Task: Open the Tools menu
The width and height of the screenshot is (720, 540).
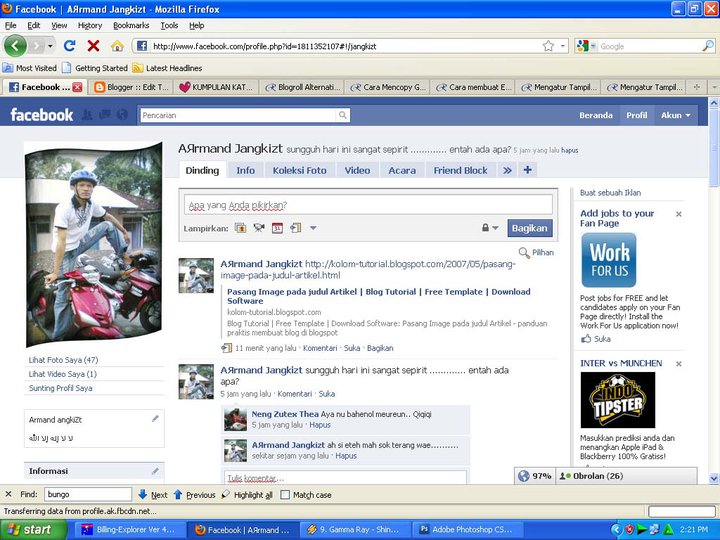Action: (169, 26)
